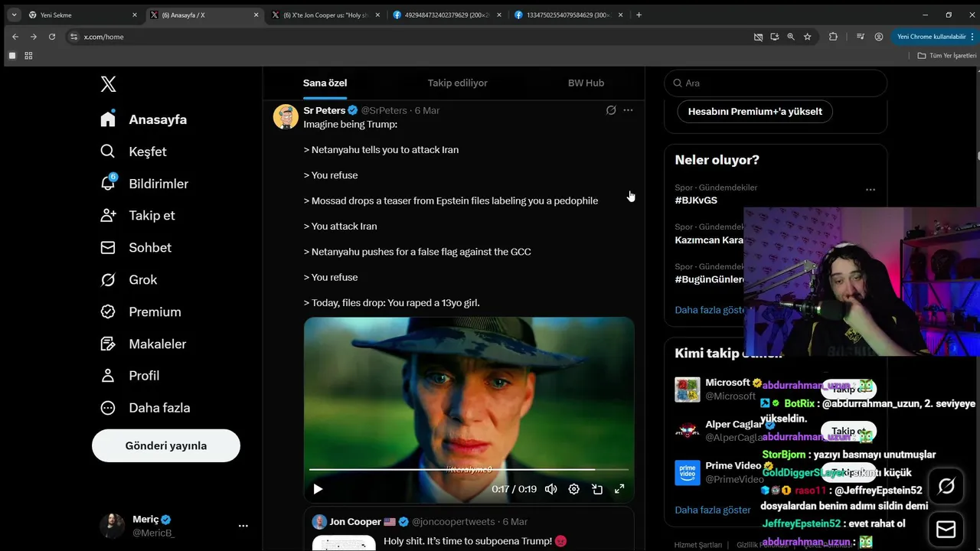Open Anasayfa home in the sidebar
Viewport: 980px width, 551px height.
[x=144, y=119]
